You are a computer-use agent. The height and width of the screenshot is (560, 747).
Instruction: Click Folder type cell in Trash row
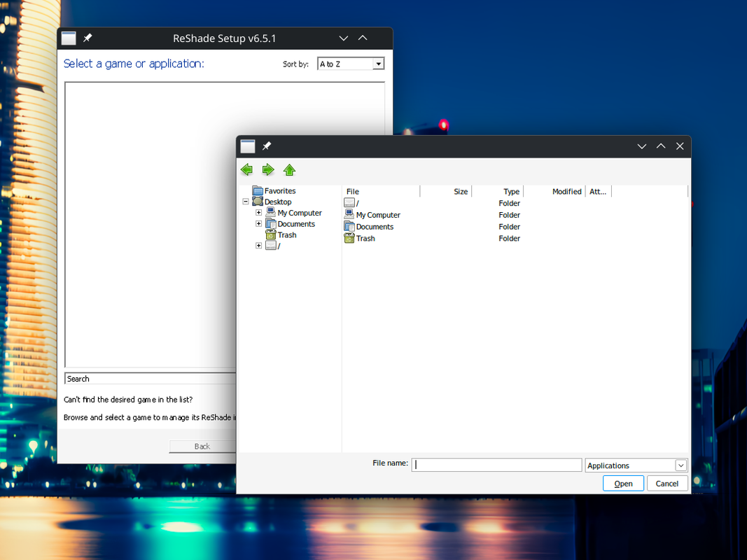(x=509, y=238)
